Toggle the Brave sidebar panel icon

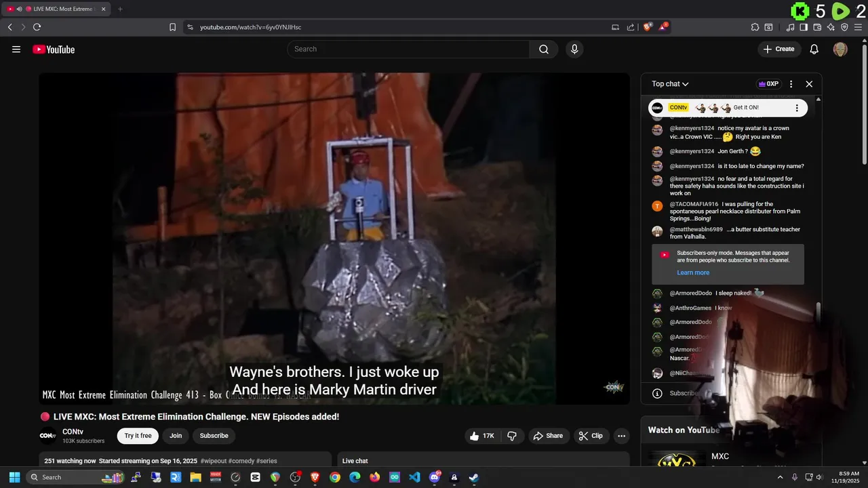pyautogui.click(x=804, y=27)
